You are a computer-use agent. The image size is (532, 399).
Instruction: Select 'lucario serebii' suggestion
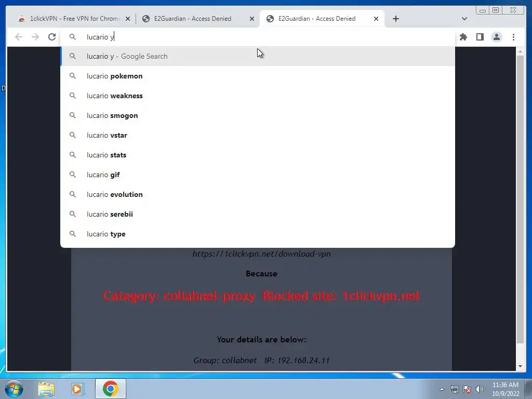[258, 214]
